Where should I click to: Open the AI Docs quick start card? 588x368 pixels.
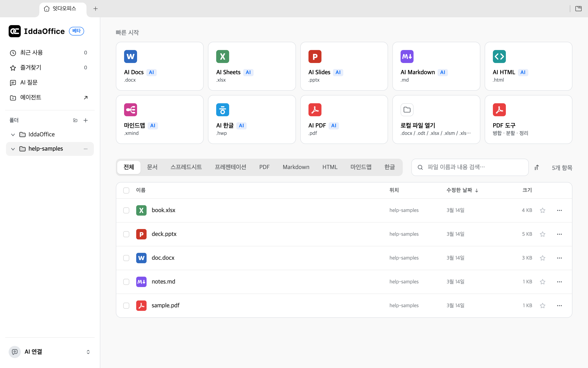coord(160,66)
